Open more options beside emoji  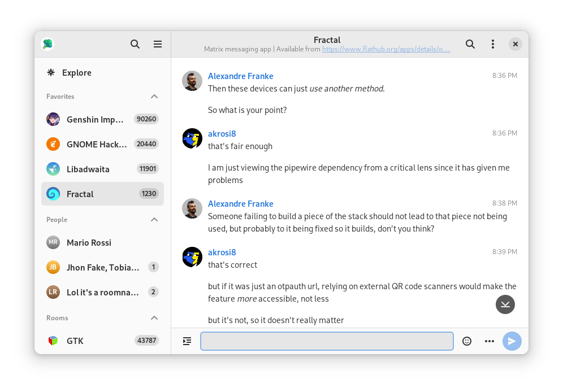tap(490, 341)
